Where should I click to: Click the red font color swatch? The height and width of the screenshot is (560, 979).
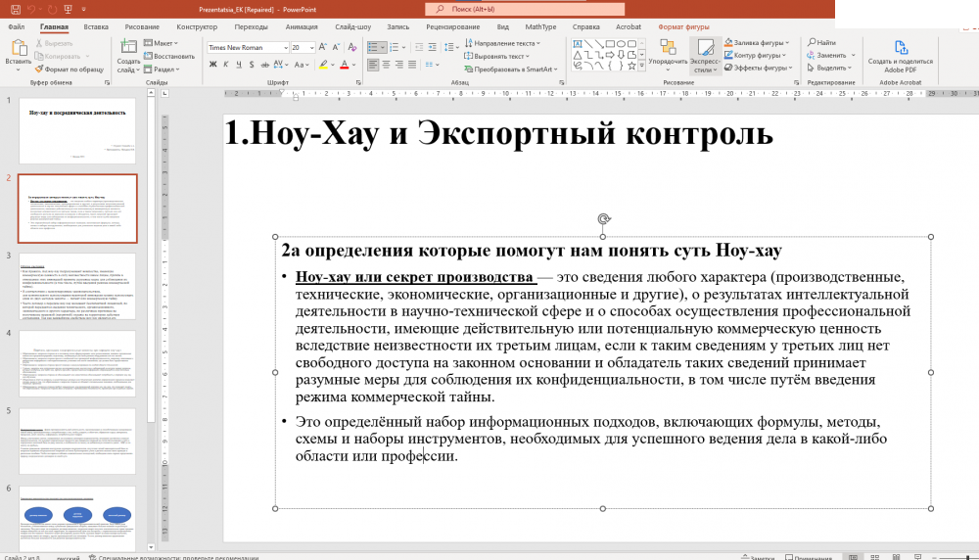pyautogui.click(x=344, y=66)
